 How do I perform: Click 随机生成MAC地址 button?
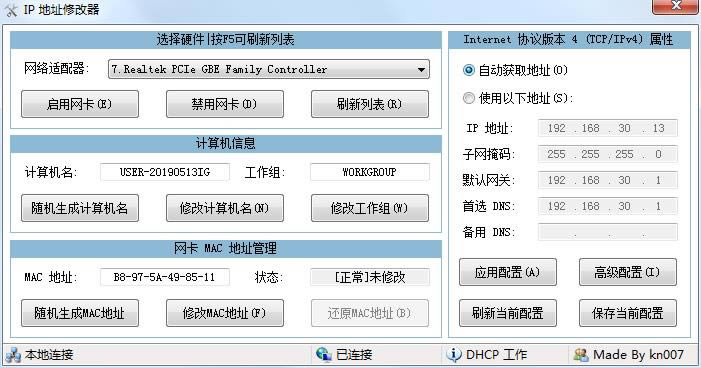[x=80, y=313]
